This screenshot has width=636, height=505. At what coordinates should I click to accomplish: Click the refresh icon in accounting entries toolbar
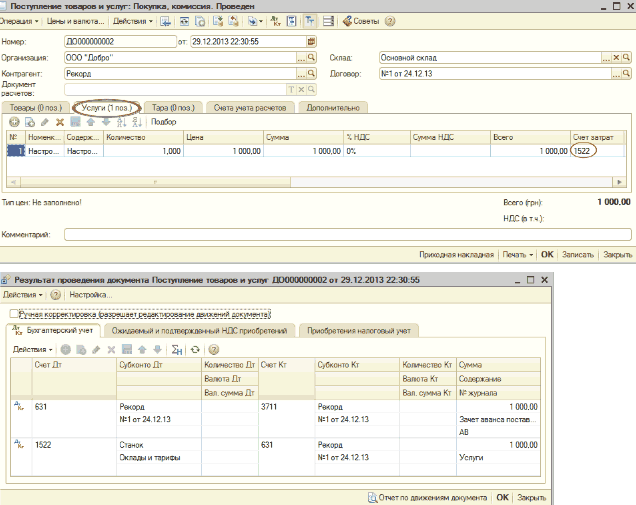pos(196,349)
